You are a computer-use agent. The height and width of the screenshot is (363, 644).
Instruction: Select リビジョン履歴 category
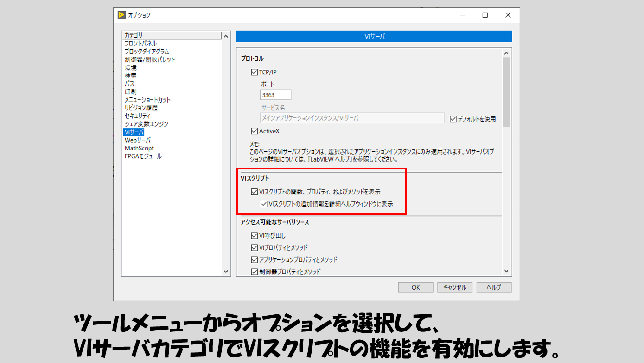(x=141, y=108)
